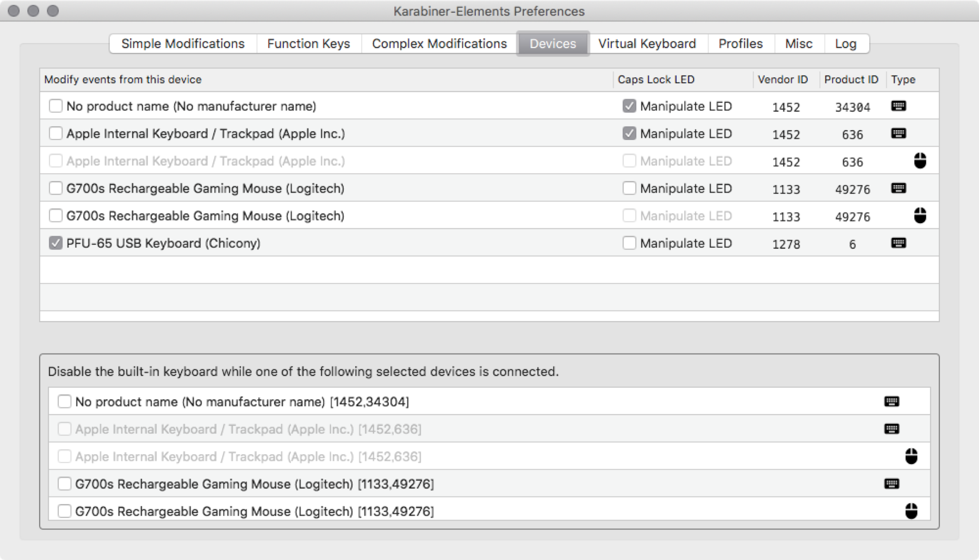
Task: Uncheck PFU-65 USB Keyboard modify events
Action: (x=55, y=243)
